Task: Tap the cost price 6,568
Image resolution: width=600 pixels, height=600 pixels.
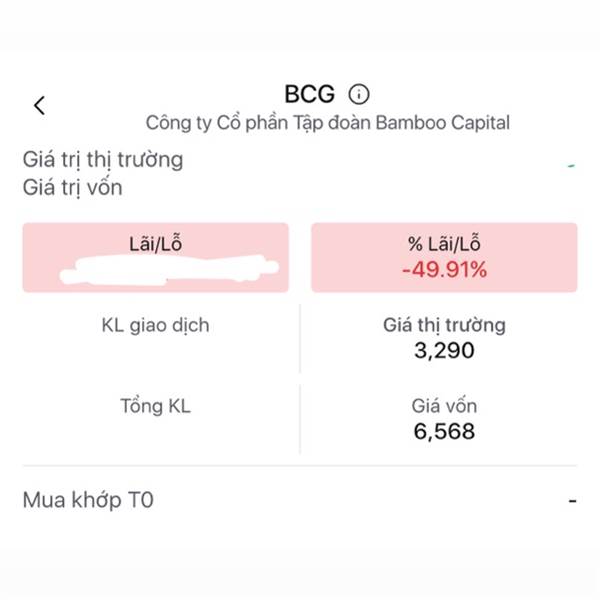Action: [444, 432]
